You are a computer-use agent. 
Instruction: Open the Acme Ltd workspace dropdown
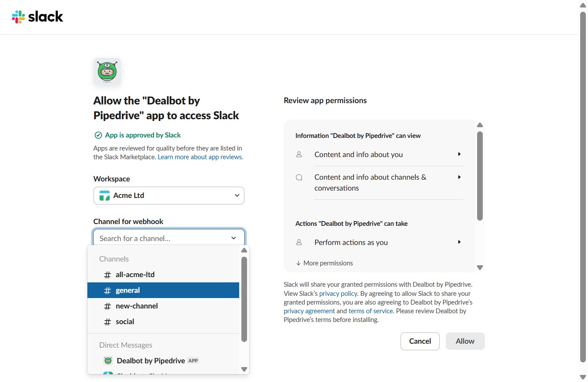[x=169, y=195]
